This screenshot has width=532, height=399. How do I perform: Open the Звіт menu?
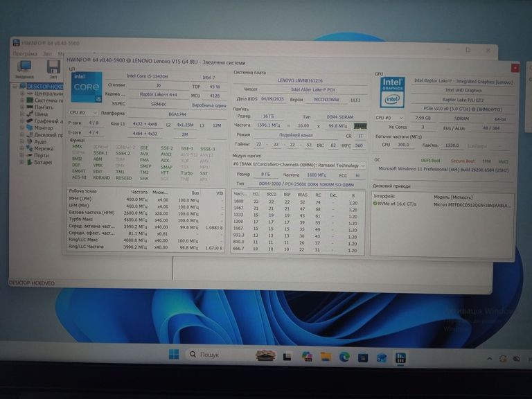tap(48, 53)
